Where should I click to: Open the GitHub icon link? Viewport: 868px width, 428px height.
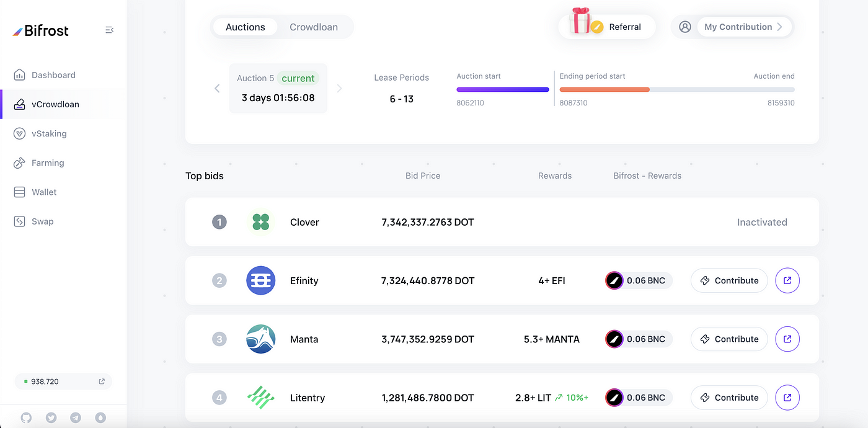(x=26, y=417)
